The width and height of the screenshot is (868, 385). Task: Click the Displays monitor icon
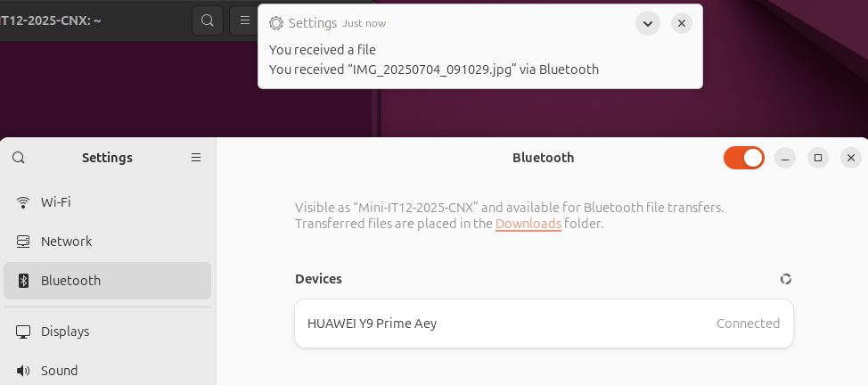(x=23, y=332)
